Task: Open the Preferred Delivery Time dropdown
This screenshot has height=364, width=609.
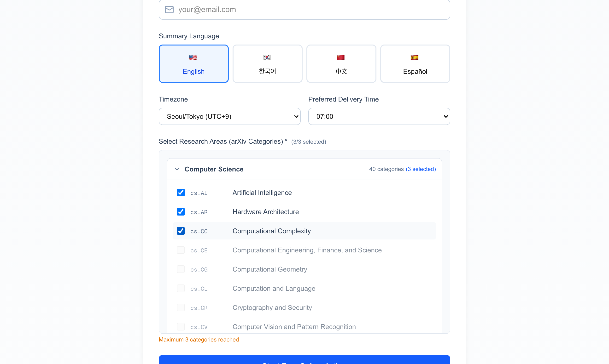Action: [379, 116]
